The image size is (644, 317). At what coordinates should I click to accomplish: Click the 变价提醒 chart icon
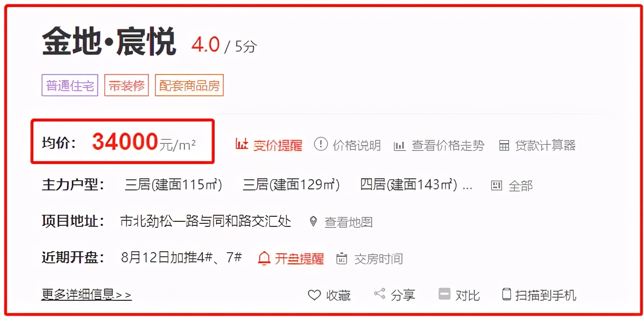[241, 144]
